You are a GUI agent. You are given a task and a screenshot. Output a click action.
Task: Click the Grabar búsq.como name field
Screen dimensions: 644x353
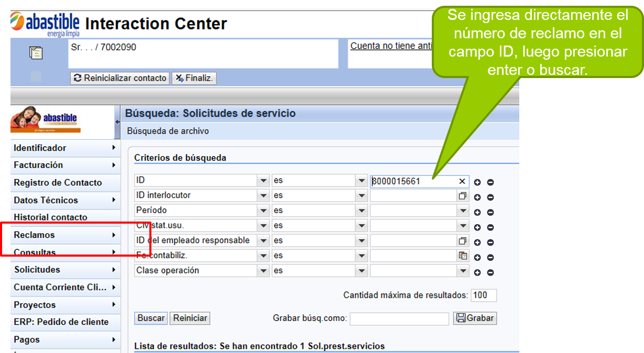tap(399, 318)
